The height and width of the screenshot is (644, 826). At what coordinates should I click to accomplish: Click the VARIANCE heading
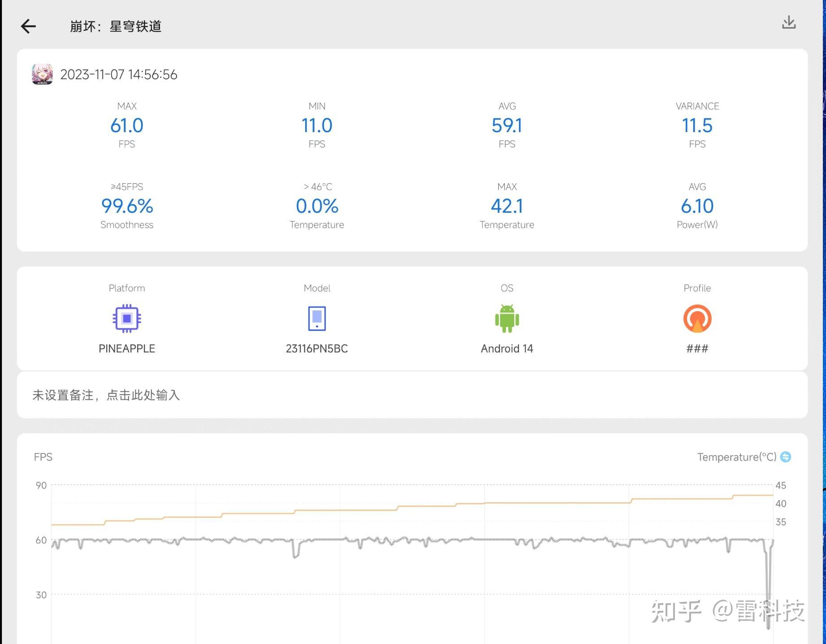point(697,106)
